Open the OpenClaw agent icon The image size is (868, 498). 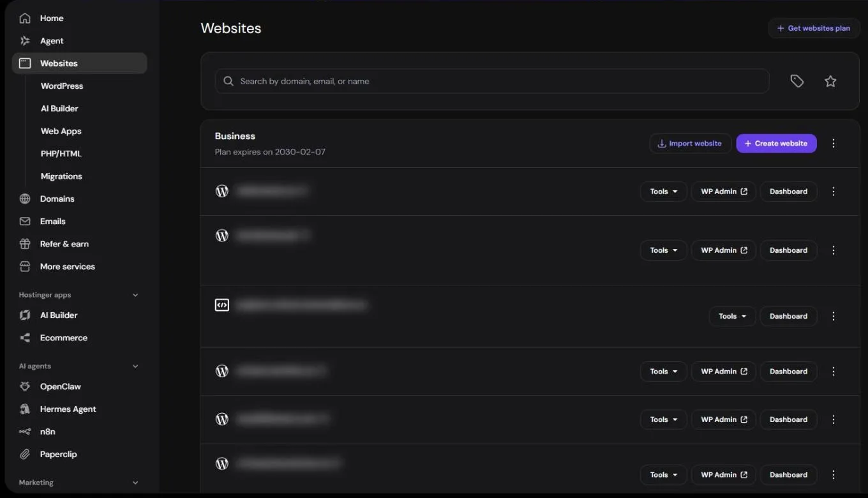[x=25, y=386]
